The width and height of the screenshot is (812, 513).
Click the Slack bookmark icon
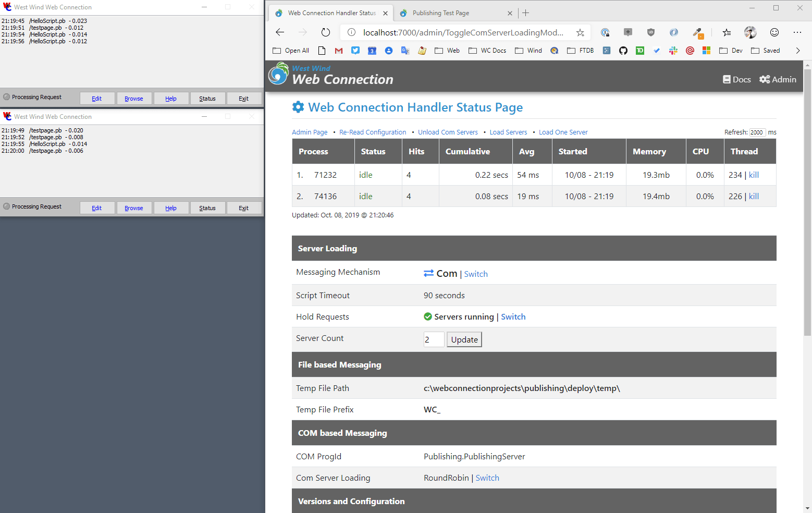673,51
